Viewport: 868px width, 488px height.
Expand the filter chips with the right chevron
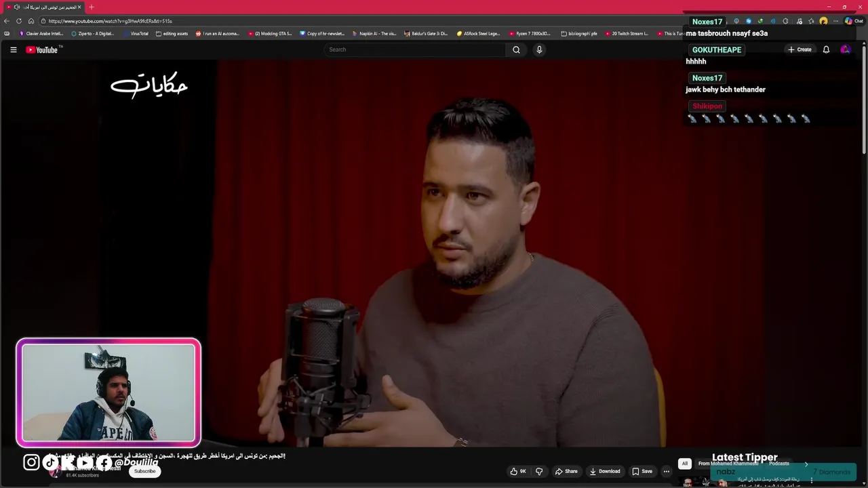tap(806, 464)
